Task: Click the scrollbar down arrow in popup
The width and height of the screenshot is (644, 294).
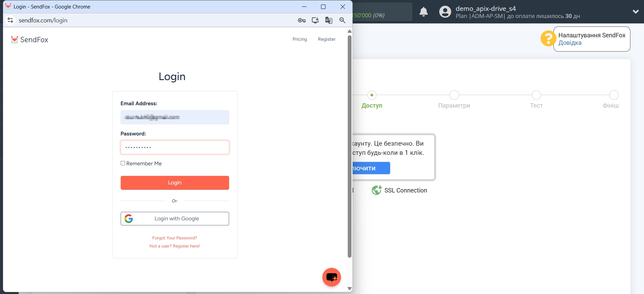Action: [x=349, y=289]
